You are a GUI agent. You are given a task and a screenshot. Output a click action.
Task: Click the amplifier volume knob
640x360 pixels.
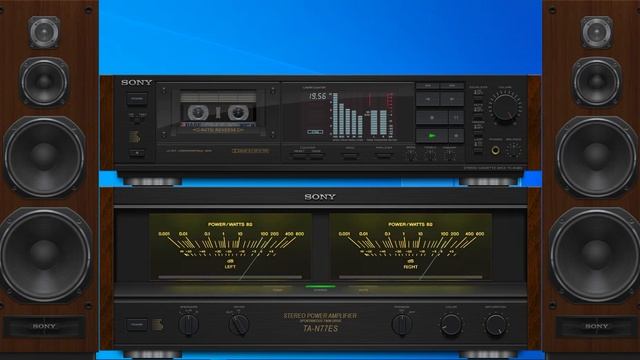click(451, 324)
